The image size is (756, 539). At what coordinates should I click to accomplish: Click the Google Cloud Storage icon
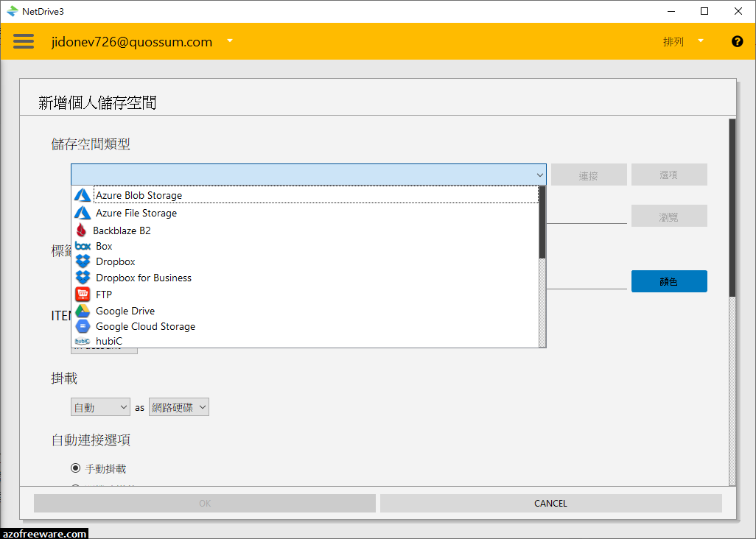coord(83,327)
